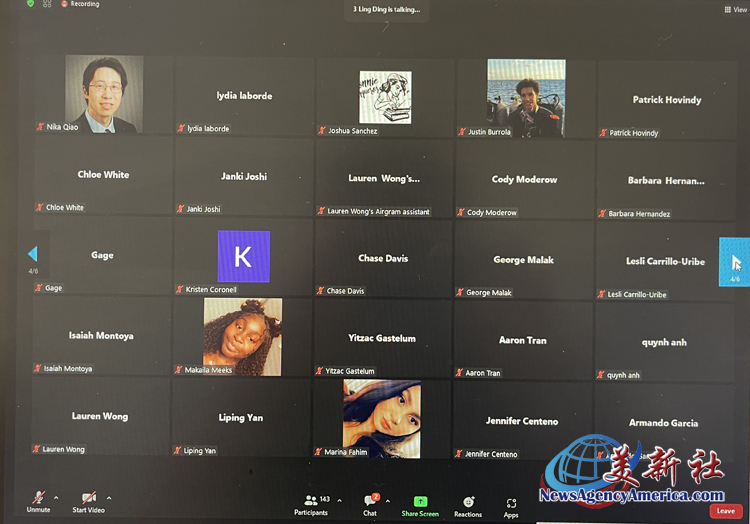Click Aaron Tran's participant tile
This screenshot has width=750, height=524.
[x=523, y=340]
